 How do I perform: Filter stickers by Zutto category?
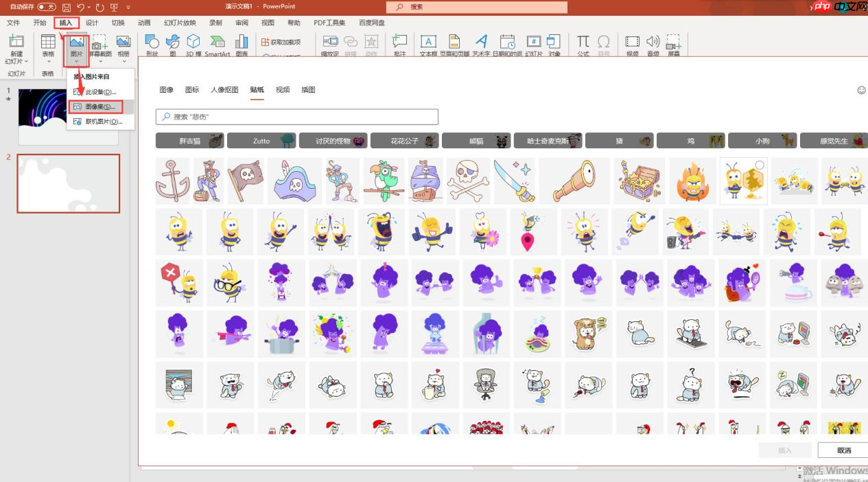point(261,141)
